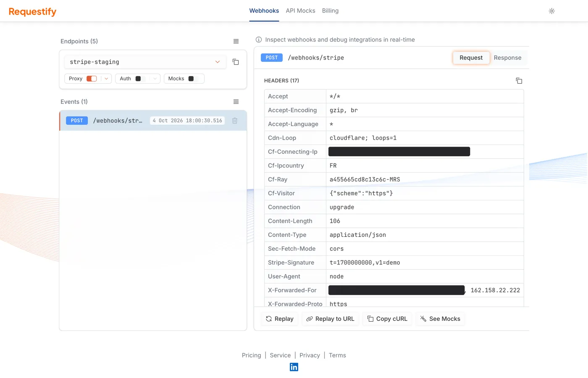Click the Content-Length value 106
Viewport: 588px width, 378px height.
(335, 221)
